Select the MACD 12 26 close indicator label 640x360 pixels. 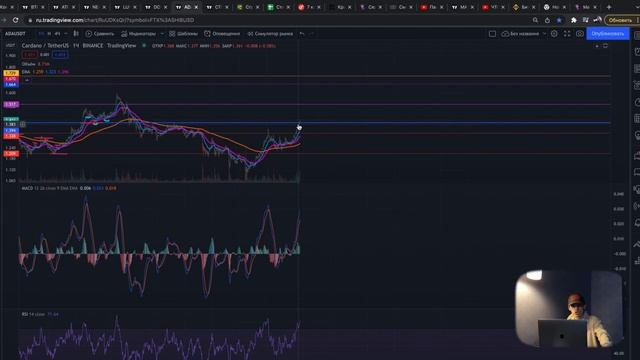49,188
